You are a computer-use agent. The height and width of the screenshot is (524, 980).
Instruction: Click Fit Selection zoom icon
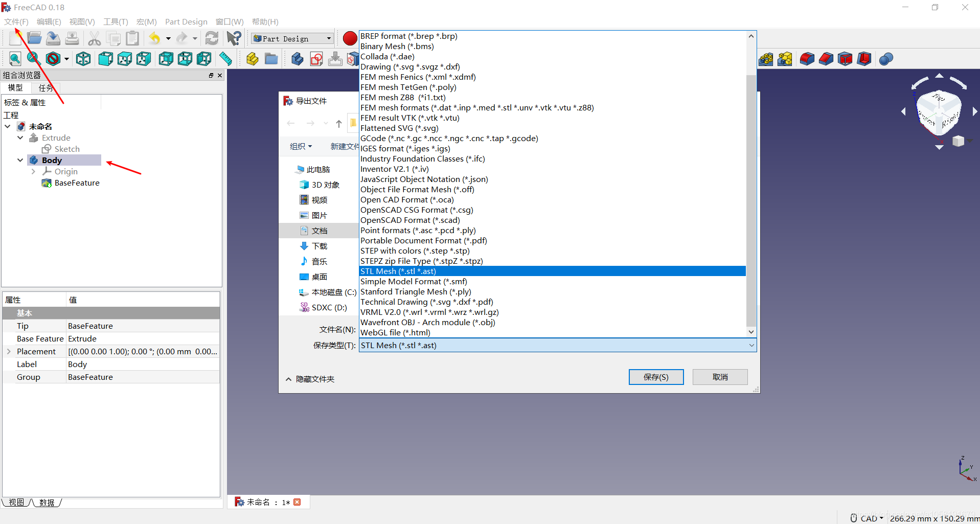34,59
